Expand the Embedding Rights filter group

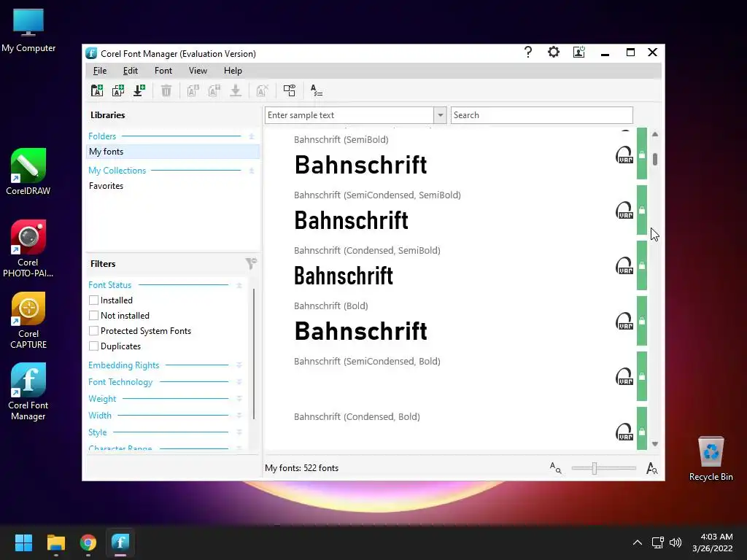pyautogui.click(x=239, y=365)
